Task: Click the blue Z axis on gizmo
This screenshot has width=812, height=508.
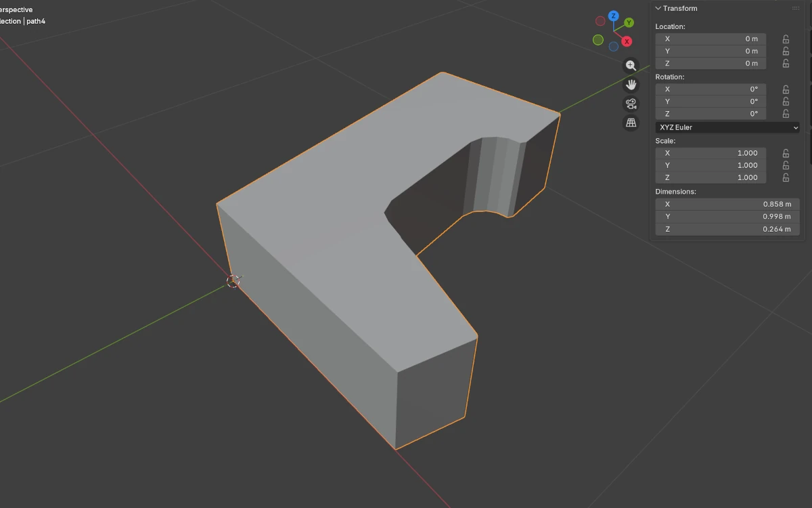Action: click(613, 16)
